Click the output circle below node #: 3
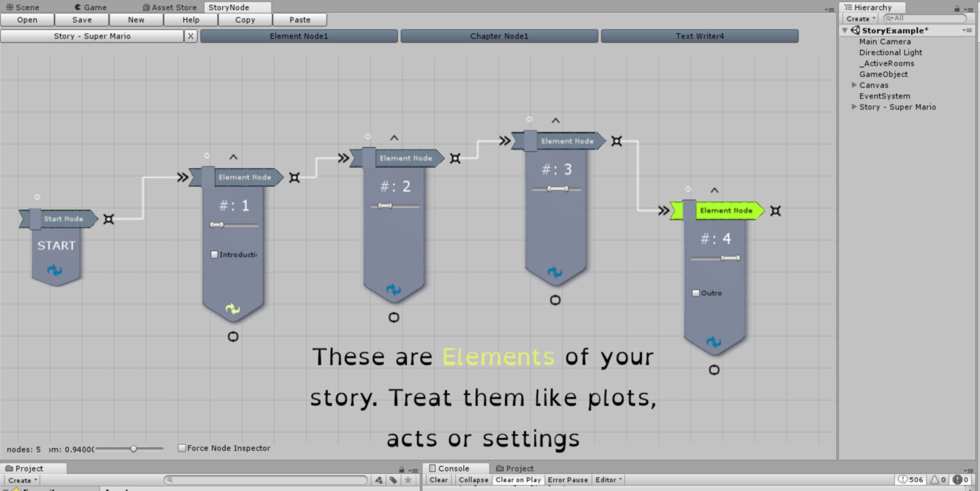Screen dimensions: 980x491 coord(555,299)
